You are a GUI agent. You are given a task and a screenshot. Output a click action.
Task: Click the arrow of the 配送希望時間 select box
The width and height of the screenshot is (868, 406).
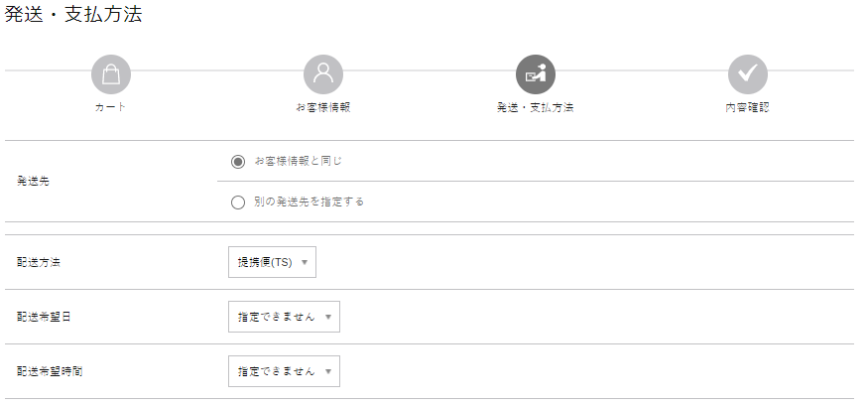[327, 371]
